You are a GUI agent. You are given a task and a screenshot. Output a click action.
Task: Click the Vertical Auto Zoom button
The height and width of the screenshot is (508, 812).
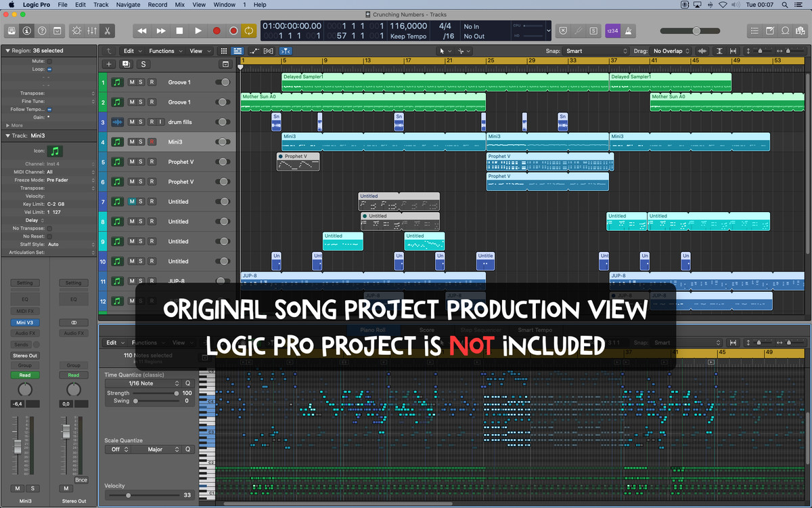[x=719, y=51]
